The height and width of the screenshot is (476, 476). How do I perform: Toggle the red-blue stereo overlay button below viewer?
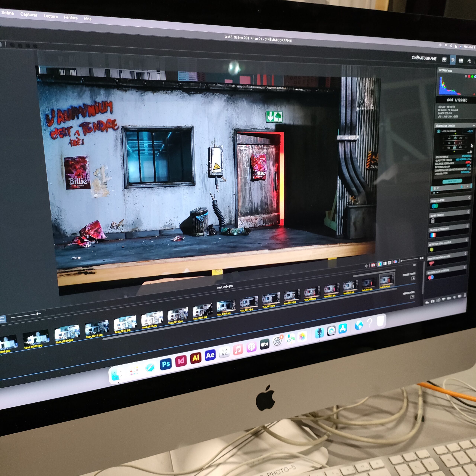click(395, 262)
